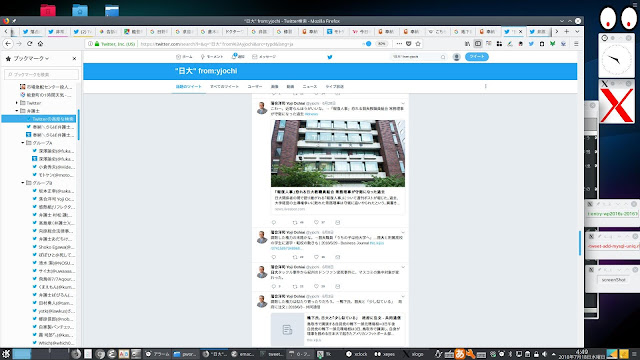The width and height of the screenshot is (640, 360).
Task: Select the ユーザー search results tab
Action: click(x=255, y=87)
